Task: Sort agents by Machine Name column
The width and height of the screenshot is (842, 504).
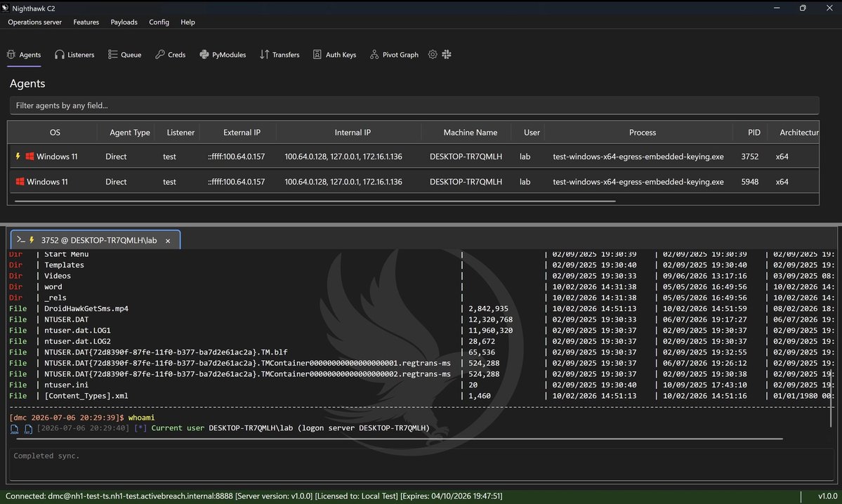Action: click(470, 132)
